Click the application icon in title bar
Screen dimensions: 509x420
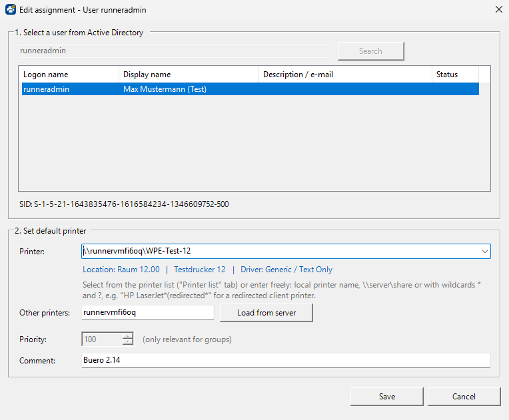11,9
